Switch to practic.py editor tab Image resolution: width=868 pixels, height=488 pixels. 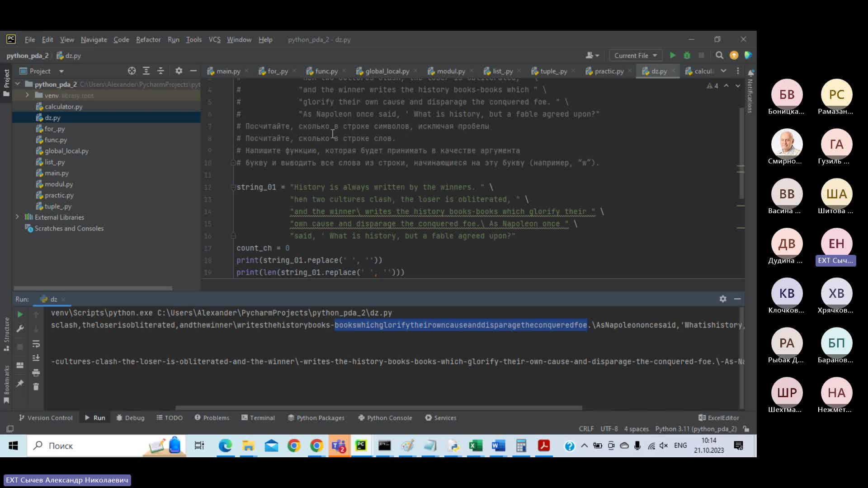(609, 71)
